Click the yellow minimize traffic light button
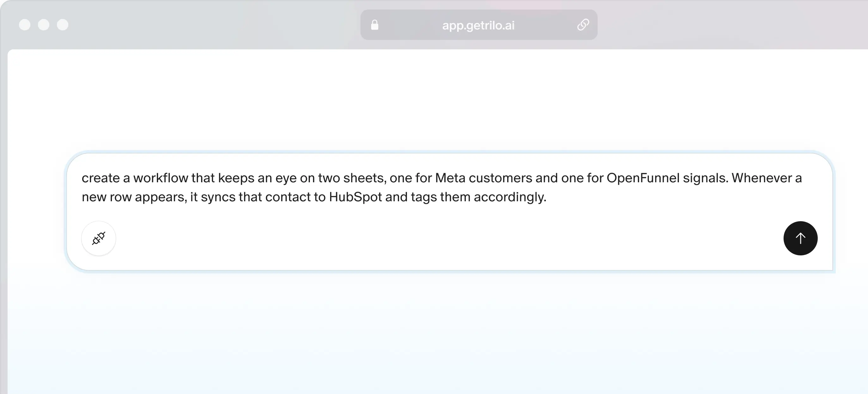868x394 pixels. click(x=44, y=25)
